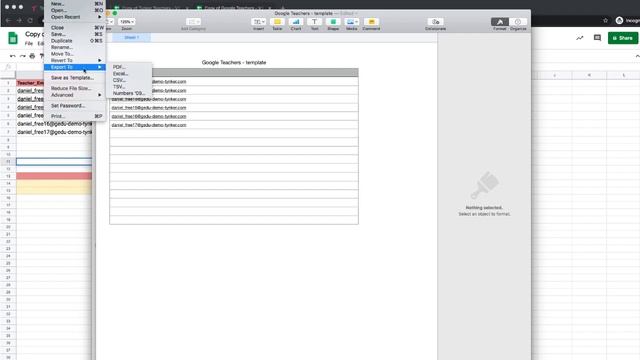640x360 pixels.
Task: Export to CSV... from submenu
Action: point(129,80)
